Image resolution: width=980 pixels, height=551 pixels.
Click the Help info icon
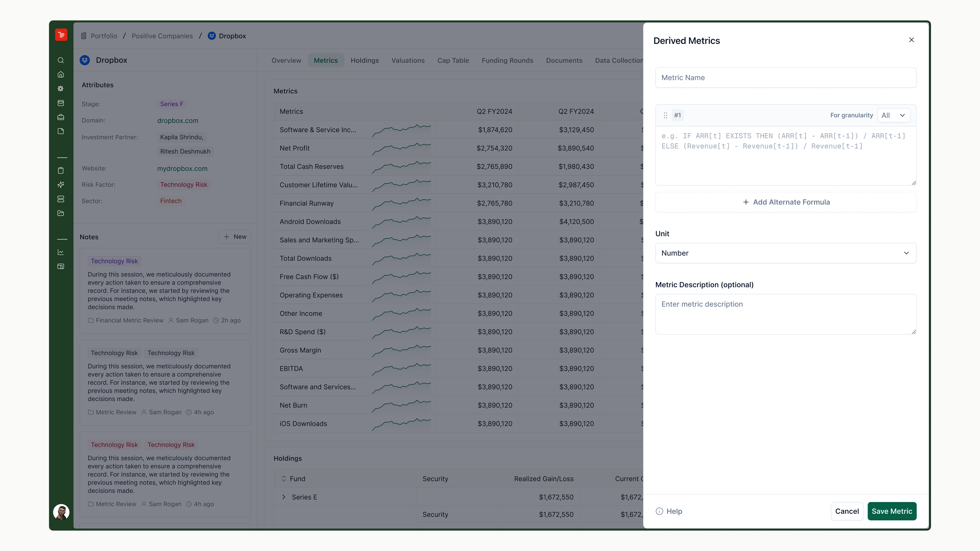coord(659,511)
